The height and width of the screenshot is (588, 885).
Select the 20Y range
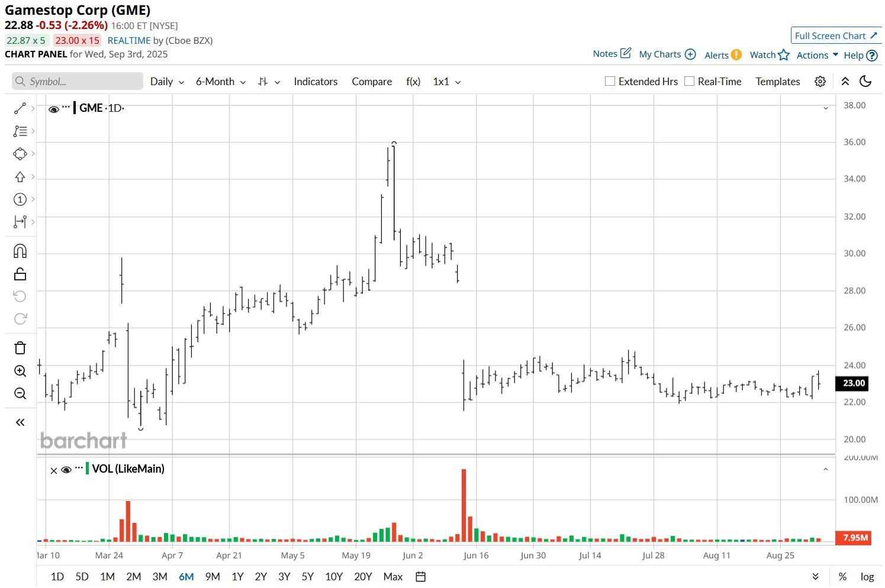coord(363,577)
